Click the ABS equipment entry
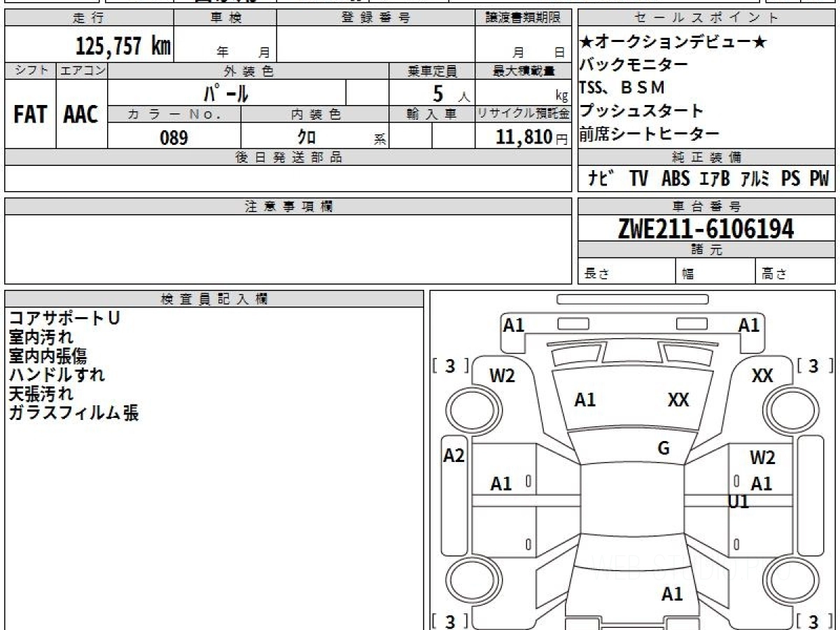The image size is (840, 630). pyautogui.click(x=675, y=179)
